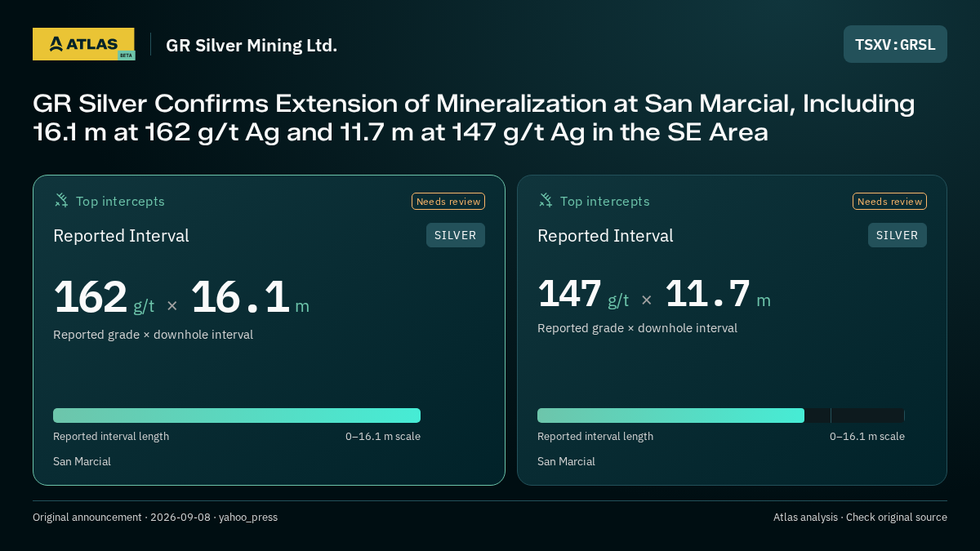This screenshot has height=551, width=980.
Task: Click the SILVER badge in the 147 g/t card
Action: (x=897, y=235)
